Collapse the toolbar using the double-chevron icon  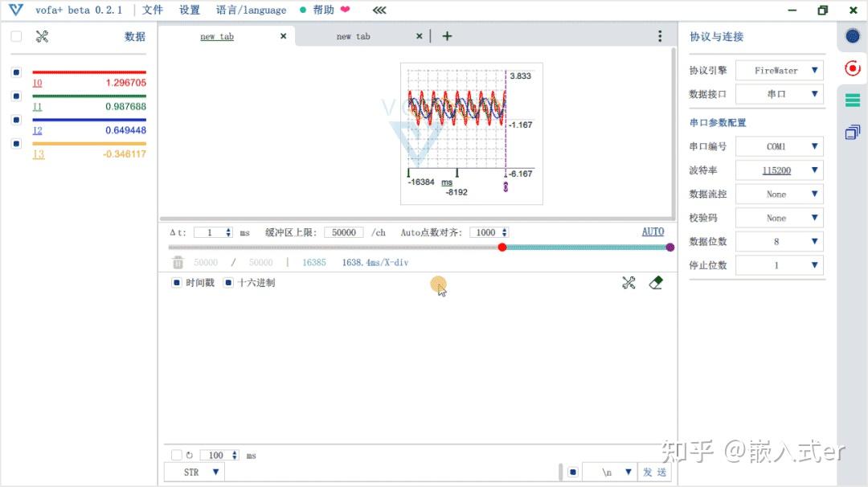tap(378, 10)
